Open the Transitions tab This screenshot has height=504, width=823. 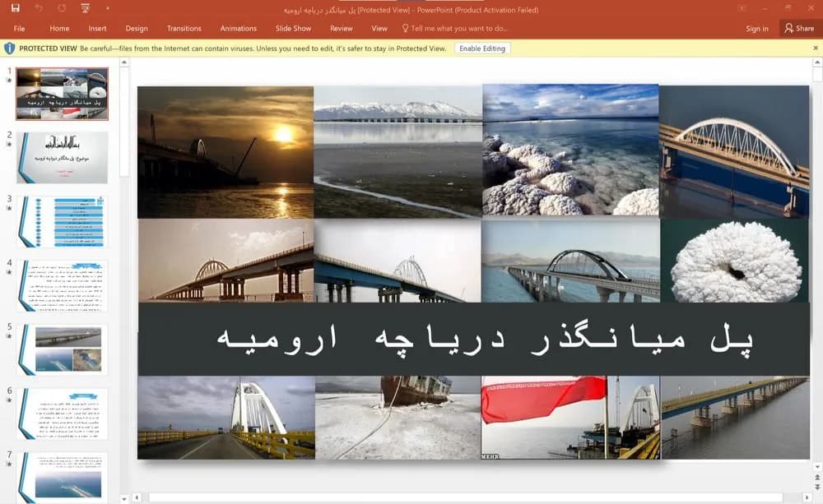(x=184, y=28)
